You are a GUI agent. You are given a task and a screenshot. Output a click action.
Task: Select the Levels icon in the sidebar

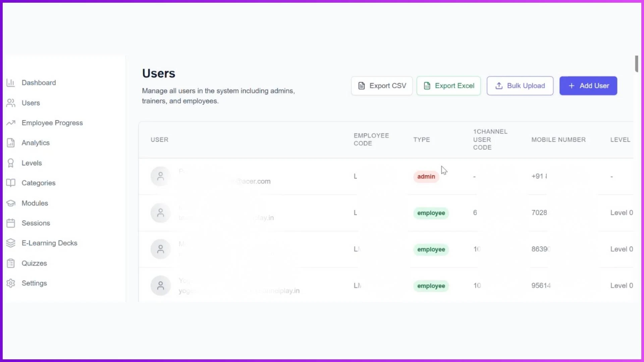click(x=11, y=163)
